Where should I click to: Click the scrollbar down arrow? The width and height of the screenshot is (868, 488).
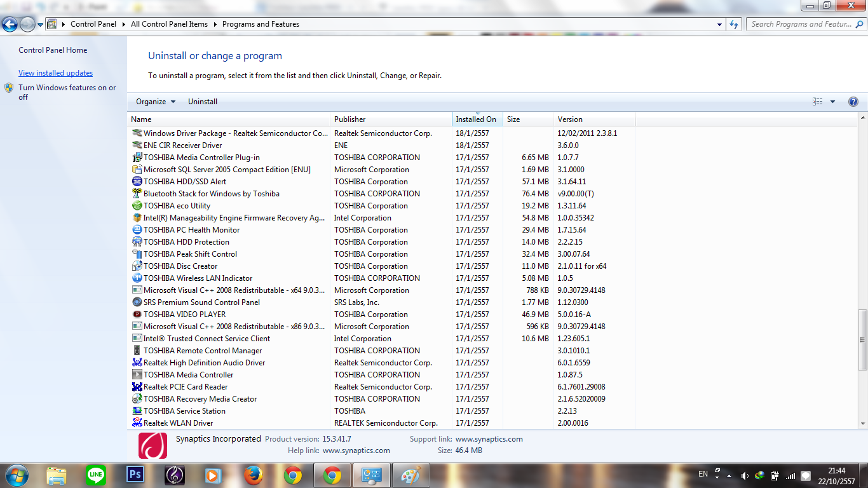tap(862, 424)
